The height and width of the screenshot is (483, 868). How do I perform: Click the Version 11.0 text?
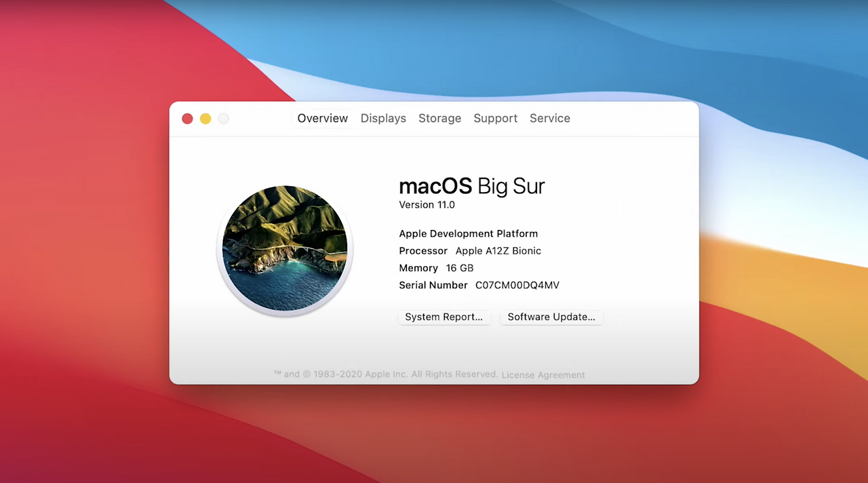(x=427, y=205)
